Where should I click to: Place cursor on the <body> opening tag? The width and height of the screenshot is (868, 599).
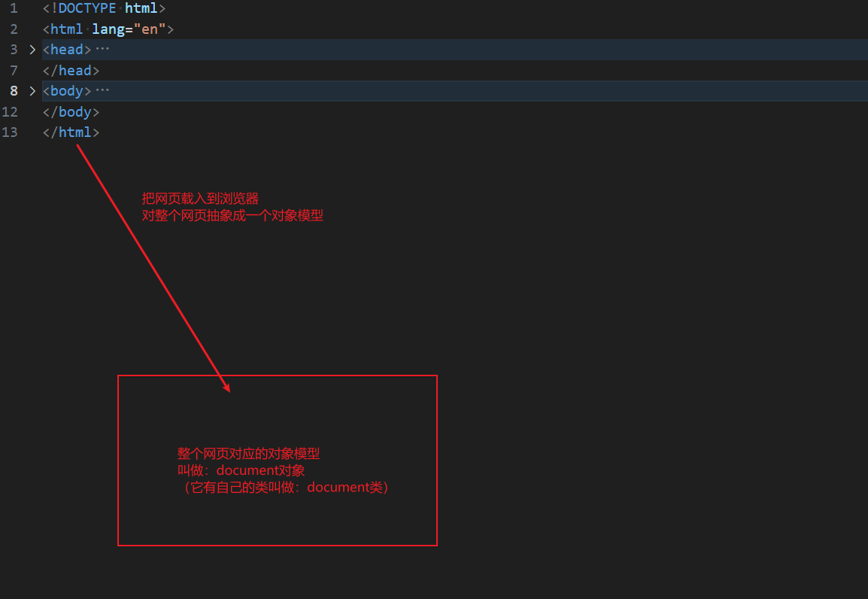[x=67, y=91]
